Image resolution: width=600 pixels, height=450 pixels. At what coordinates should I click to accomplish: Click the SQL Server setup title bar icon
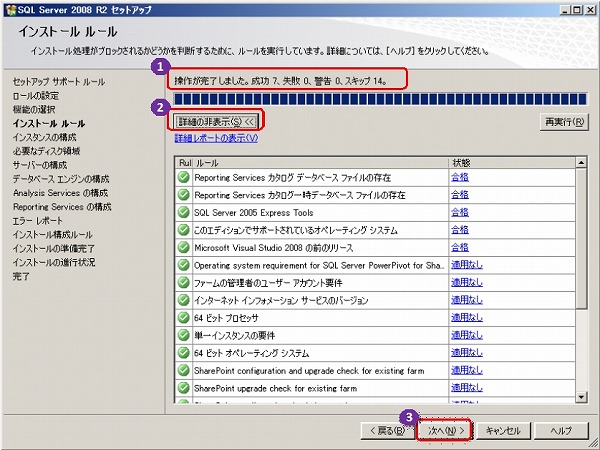tap(11, 10)
